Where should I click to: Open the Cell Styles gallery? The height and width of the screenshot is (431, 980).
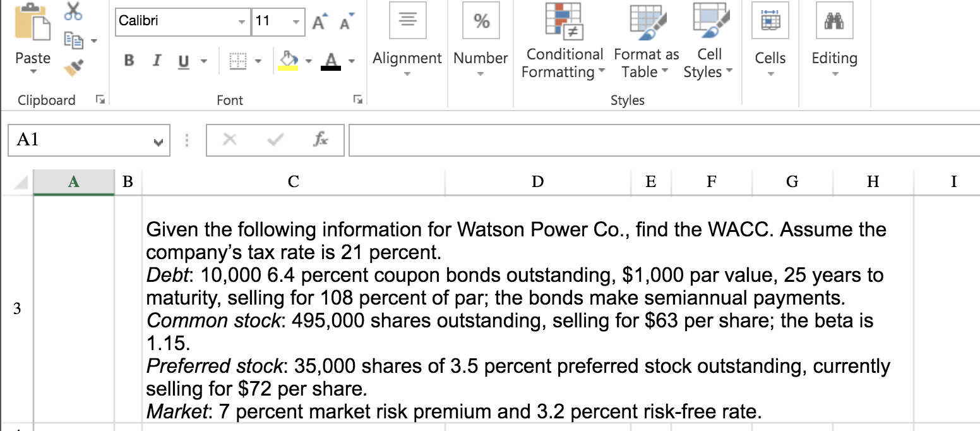point(708,41)
